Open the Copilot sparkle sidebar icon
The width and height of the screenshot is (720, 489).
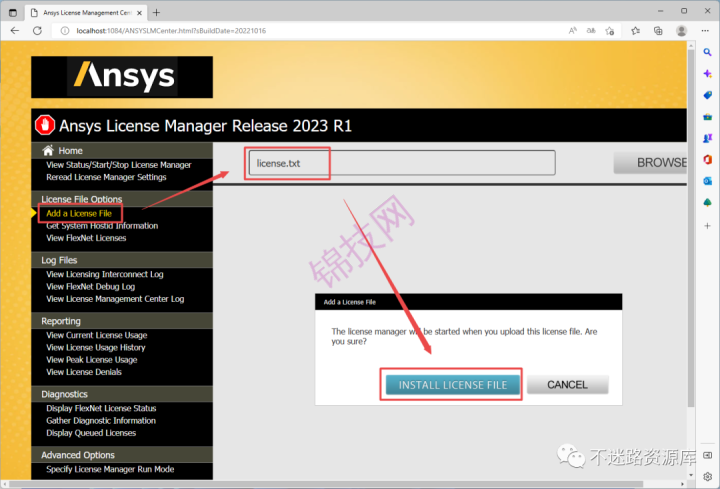click(x=708, y=73)
